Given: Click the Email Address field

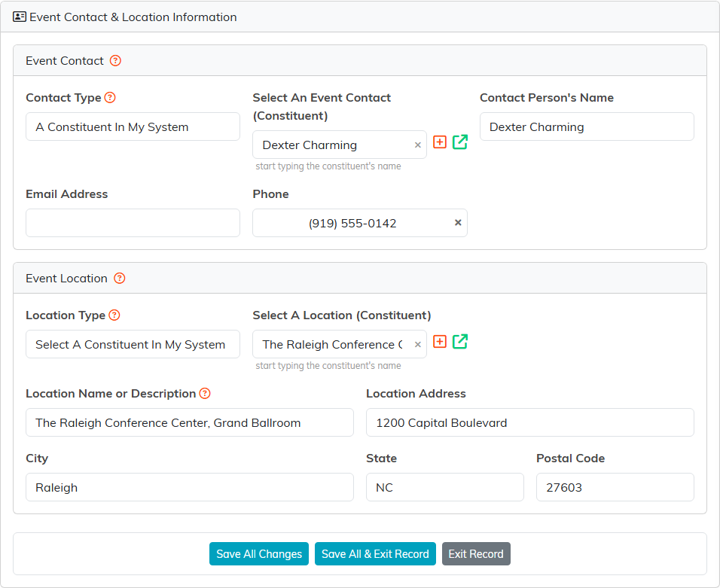Looking at the screenshot, I should (133, 223).
